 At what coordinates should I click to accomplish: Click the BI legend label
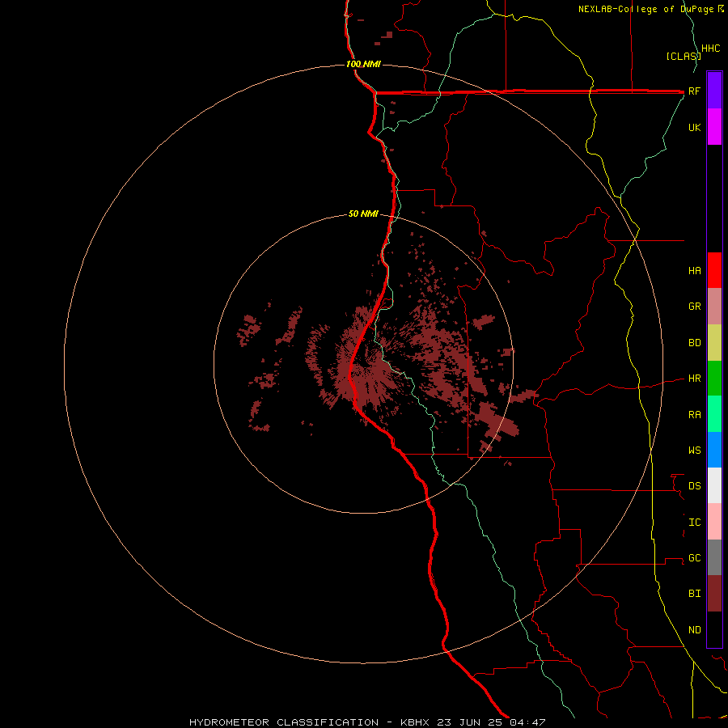695,594
